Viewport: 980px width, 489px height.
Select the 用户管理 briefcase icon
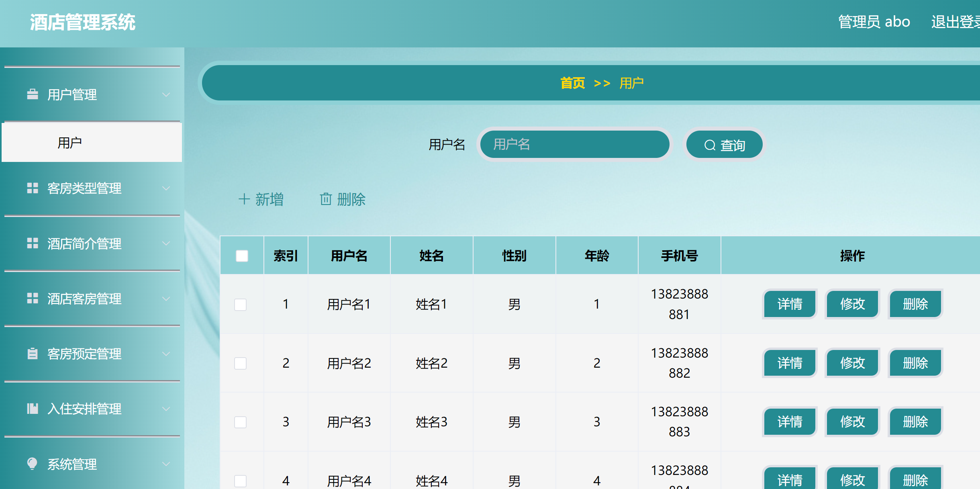coord(33,94)
